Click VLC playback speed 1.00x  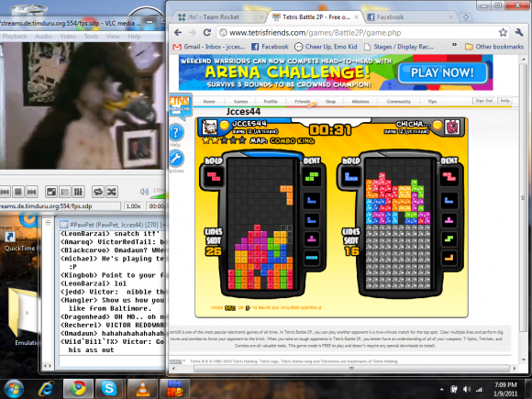(133, 206)
